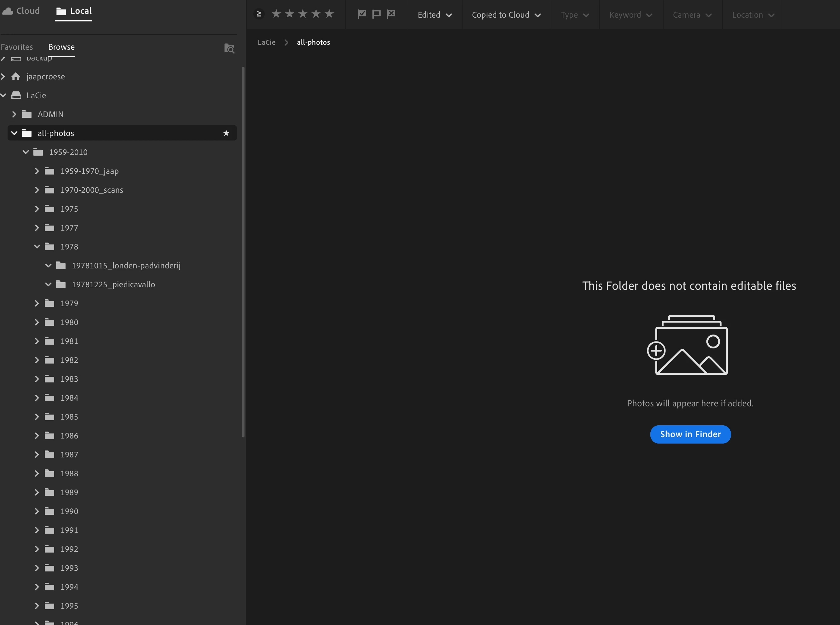Open folder search icon in Browse panel
840x625 pixels.
229,49
